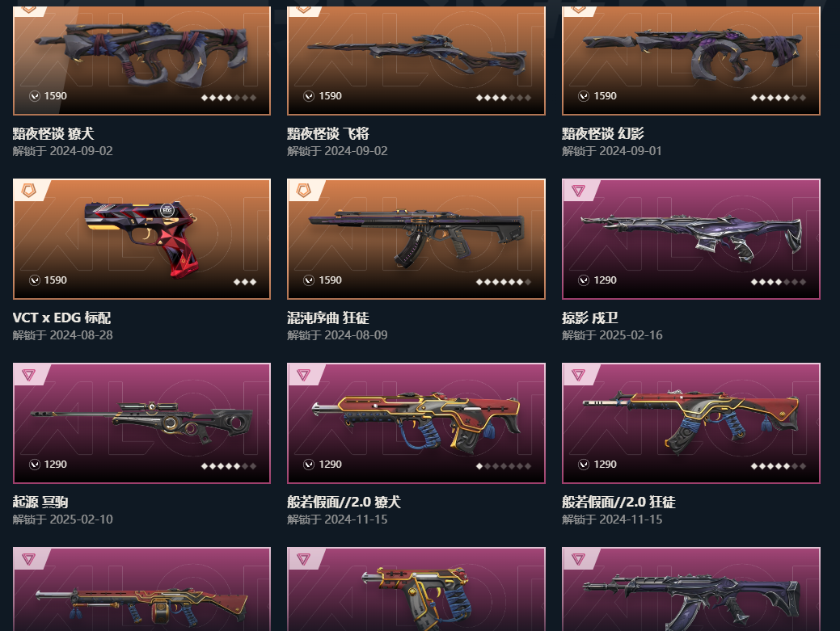Select the 般若假面//2.0 狂徒 rifle thumbnail
Image resolution: width=840 pixels, height=631 pixels.
pyautogui.click(x=691, y=423)
